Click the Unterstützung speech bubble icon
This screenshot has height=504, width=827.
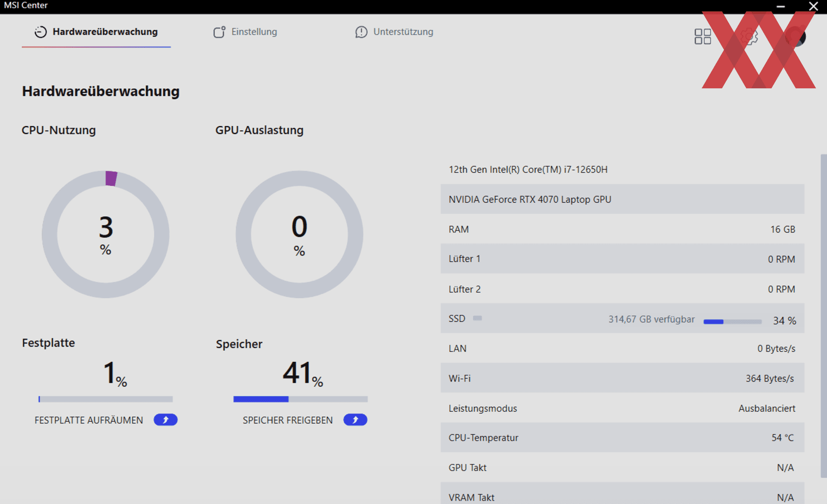click(x=361, y=32)
